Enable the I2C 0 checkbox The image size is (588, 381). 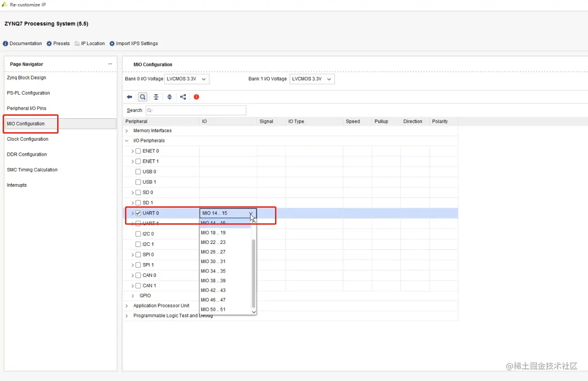138,234
